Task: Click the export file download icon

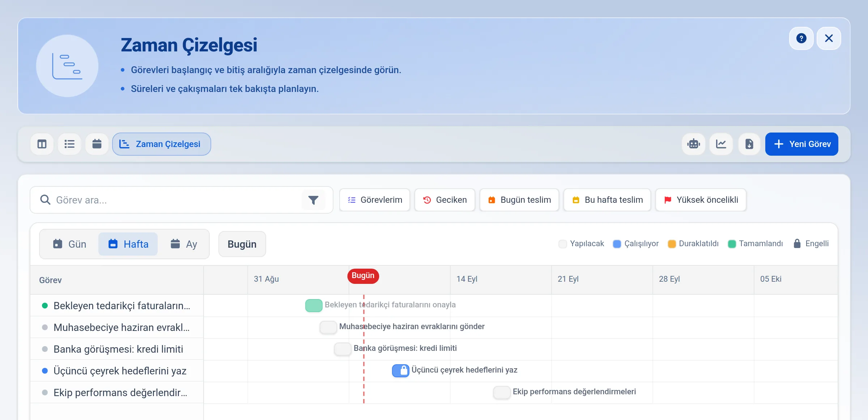Action: click(x=749, y=144)
